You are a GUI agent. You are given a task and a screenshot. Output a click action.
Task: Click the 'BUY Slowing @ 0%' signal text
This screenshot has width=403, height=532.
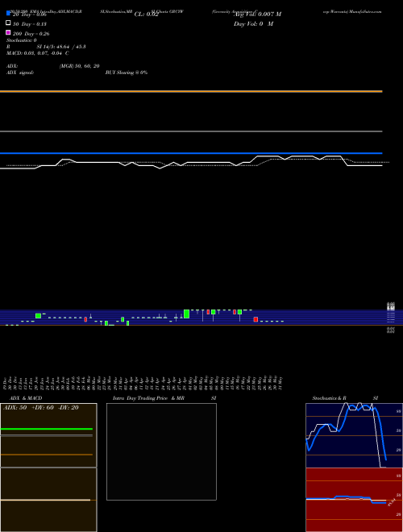(x=127, y=73)
